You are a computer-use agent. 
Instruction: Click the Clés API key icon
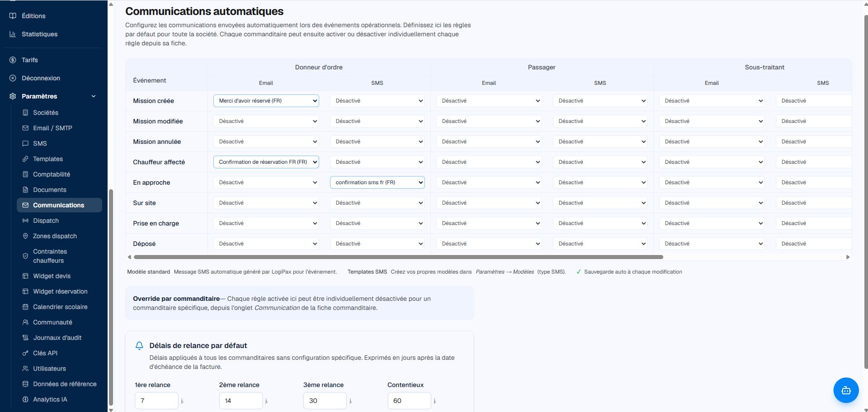coord(25,353)
